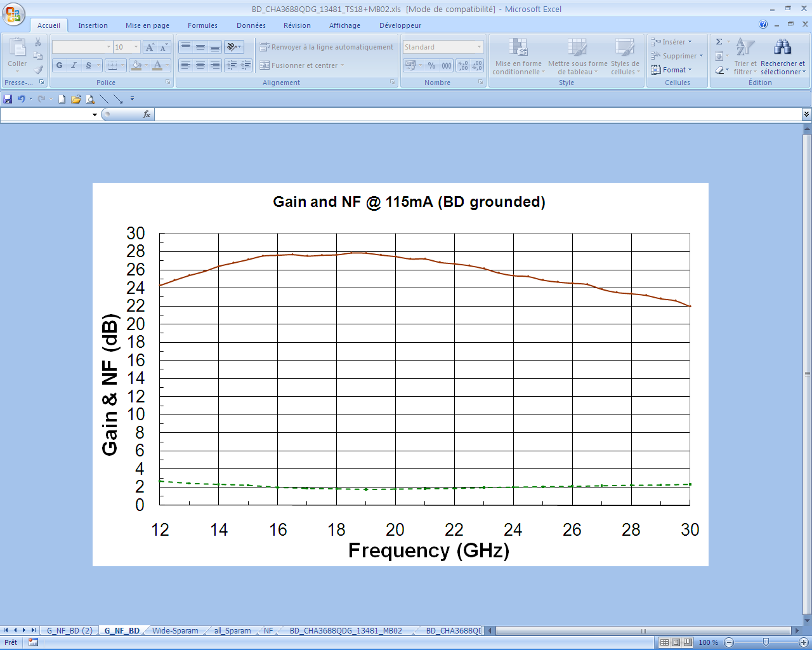Click the Save icon in quick access toolbar
Image resolution: width=812 pixels, height=650 pixels.
point(8,99)
